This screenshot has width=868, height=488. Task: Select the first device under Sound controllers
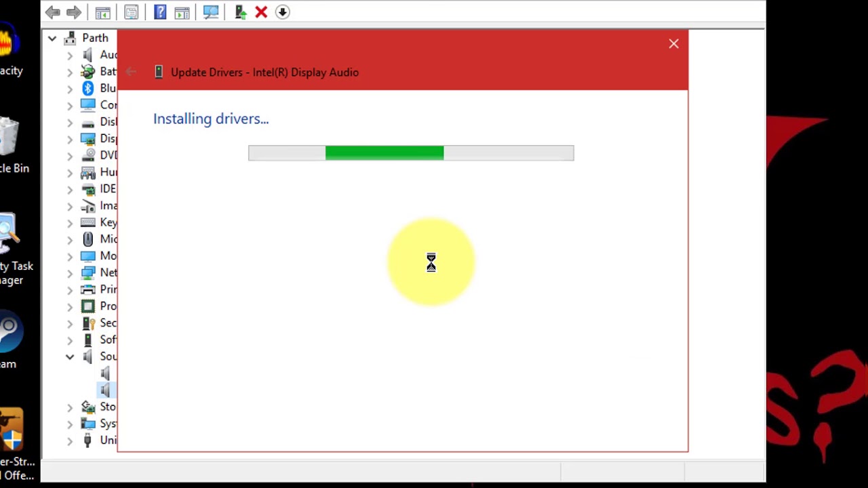pyautogui.click(x=105, y=373)
